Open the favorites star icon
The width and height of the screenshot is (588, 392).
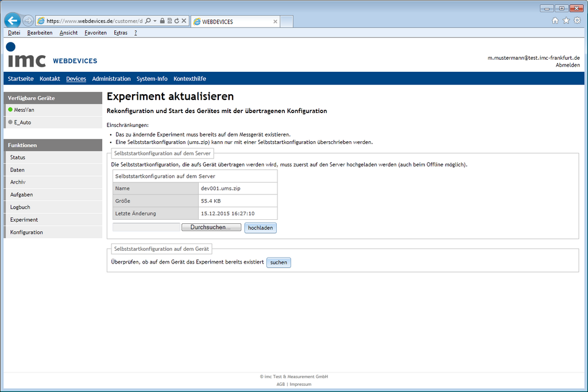566,21
